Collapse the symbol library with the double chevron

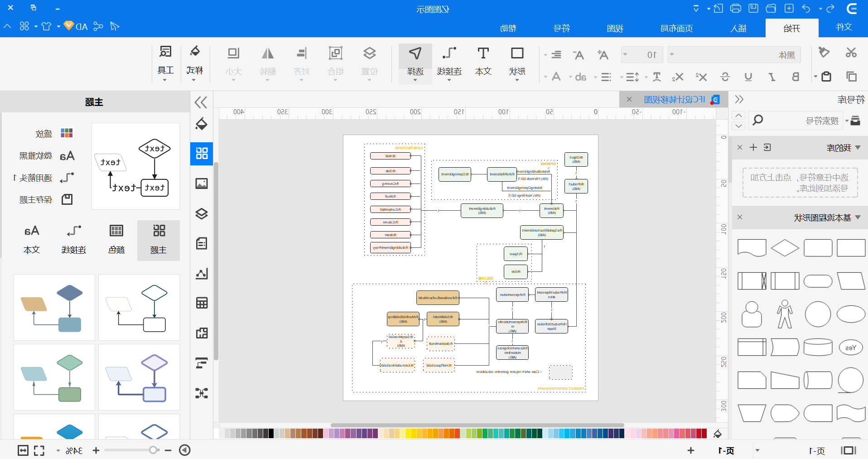pos(739,99)
